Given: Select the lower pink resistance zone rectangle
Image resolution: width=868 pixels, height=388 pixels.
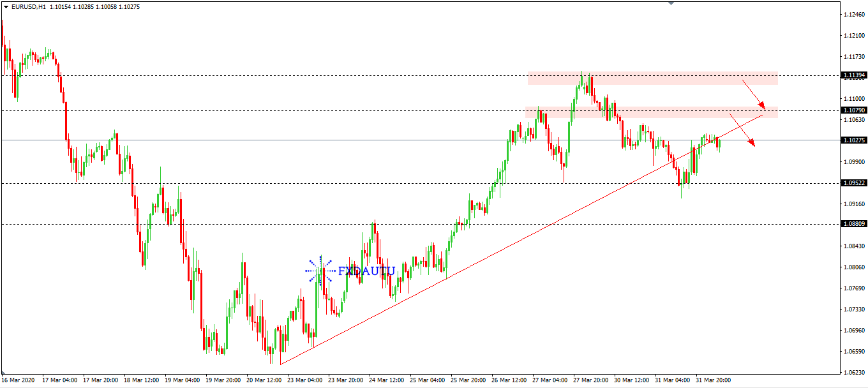Looking at the screenshot, I should 651,112.
